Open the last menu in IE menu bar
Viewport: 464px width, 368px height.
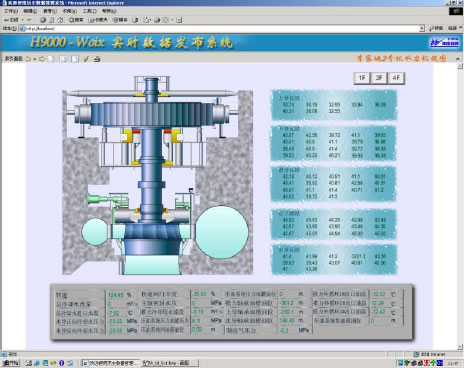(x=109, y=11)
